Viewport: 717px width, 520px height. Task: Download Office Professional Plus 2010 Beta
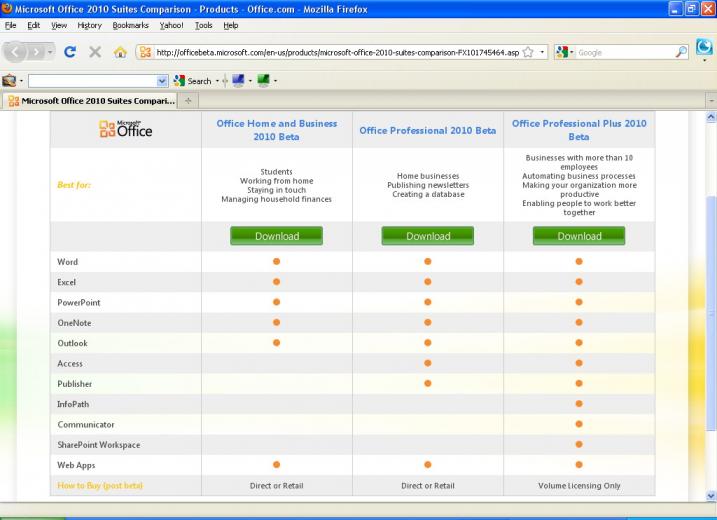pyautogui.click(x=579, y=236)
